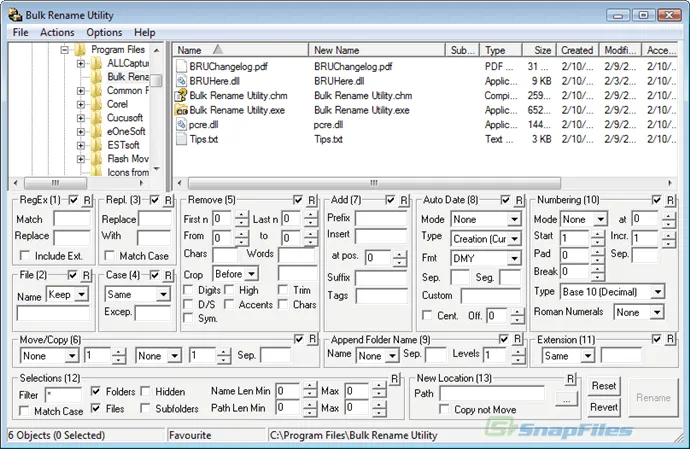Click the R reset button for Selections (12)
Image resolution: width=690 pixels, height=449 pixels.
point(395,379)
